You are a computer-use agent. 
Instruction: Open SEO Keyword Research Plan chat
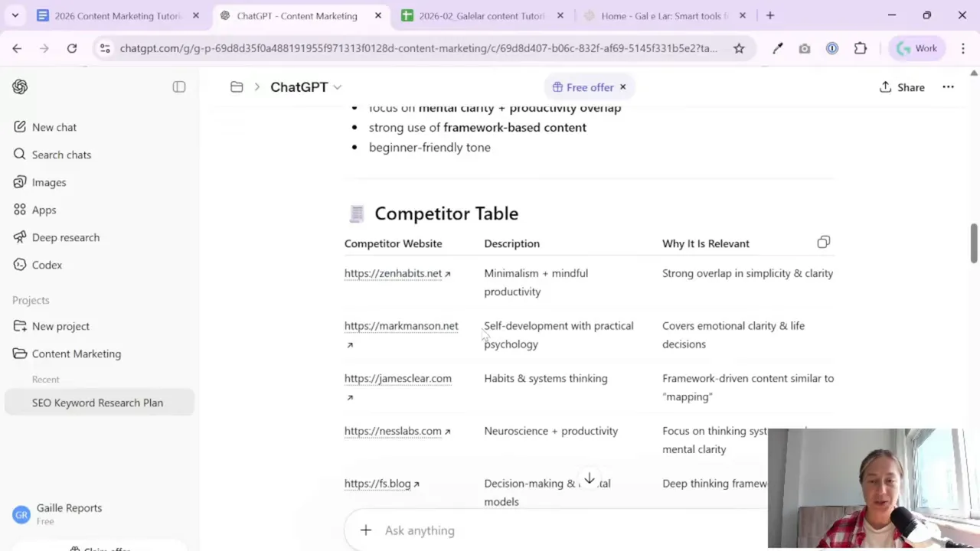click(100, 403)
